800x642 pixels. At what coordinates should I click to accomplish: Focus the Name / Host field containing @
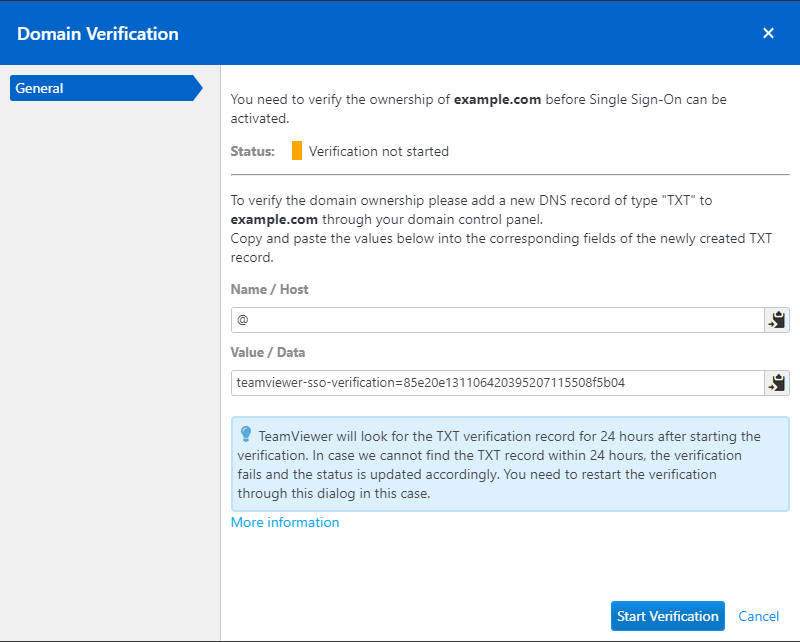[x=497, y=320]
